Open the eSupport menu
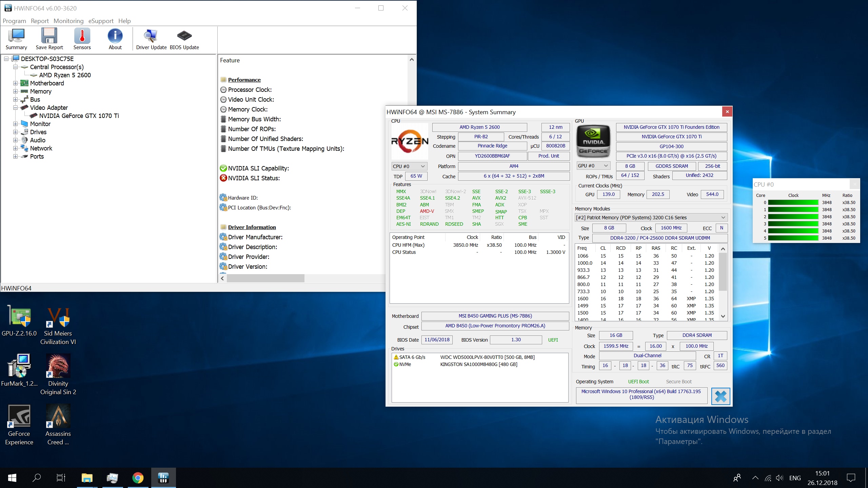868x488 pixels. (101, 21)
